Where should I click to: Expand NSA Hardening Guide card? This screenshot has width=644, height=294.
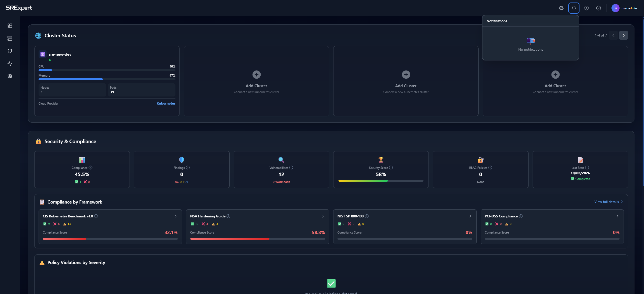point(323,216)
